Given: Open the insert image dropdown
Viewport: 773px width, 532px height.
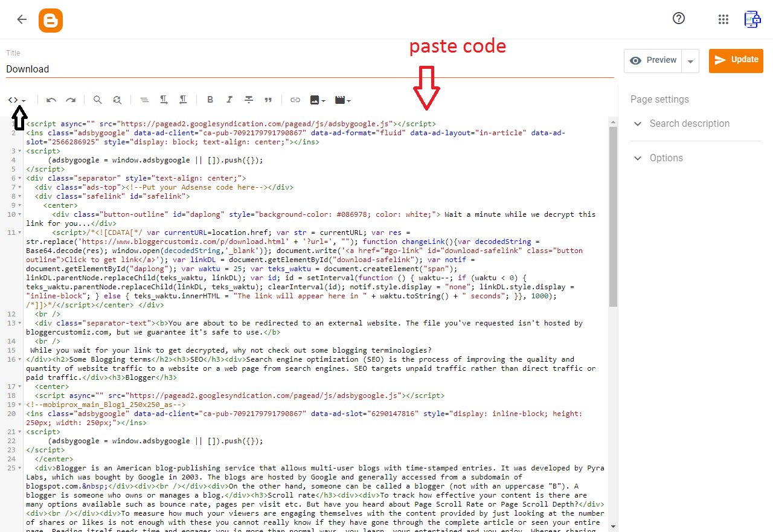Looking at the screenshot, I should point(318,100).
